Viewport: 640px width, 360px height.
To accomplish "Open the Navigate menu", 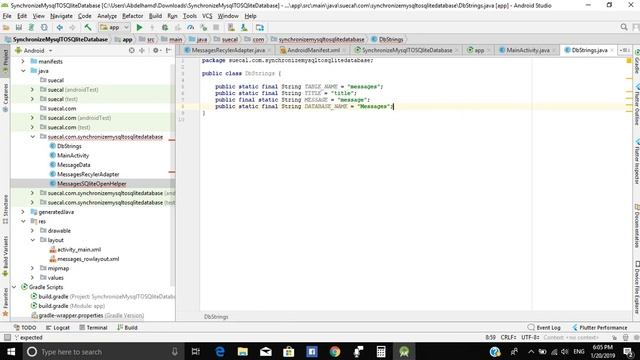I will click(61, 16).
